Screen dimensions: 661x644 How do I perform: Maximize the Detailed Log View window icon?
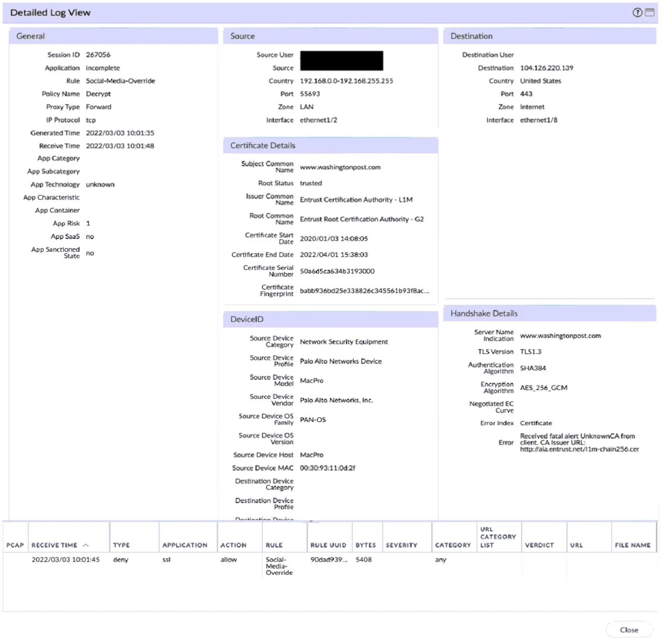(650, 13)
